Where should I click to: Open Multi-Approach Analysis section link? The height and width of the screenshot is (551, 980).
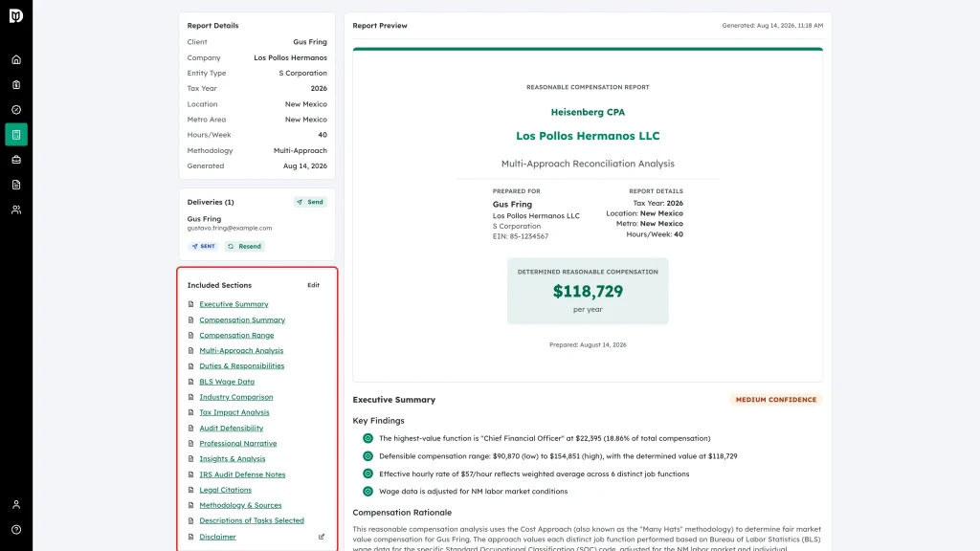(241, 350)
